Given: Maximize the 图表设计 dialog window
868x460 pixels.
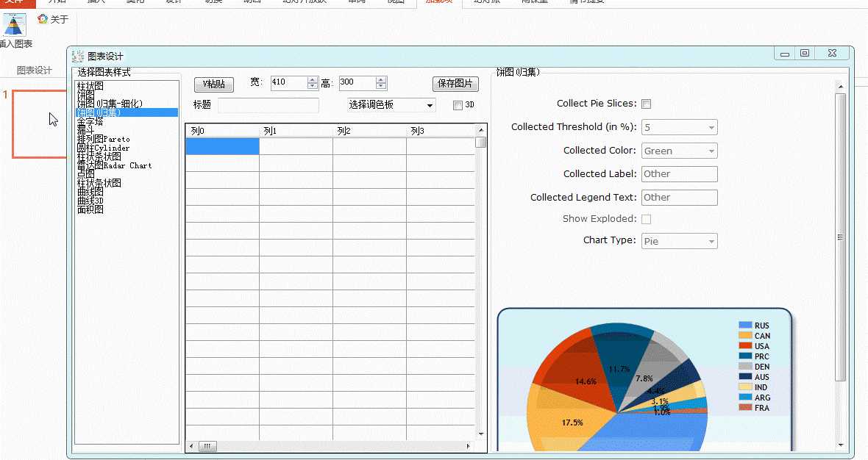Looking at the screenshot, I should 805,53.
